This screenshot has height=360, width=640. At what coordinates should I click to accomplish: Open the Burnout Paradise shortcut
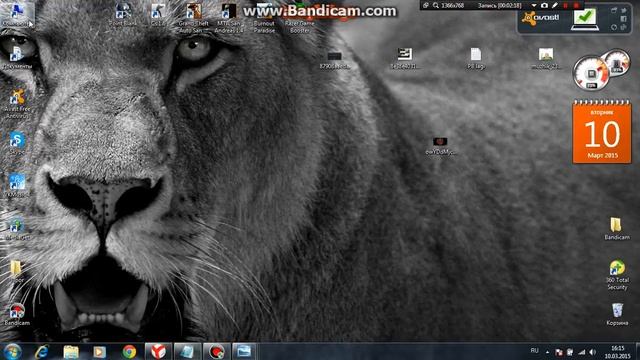(264, 18)
